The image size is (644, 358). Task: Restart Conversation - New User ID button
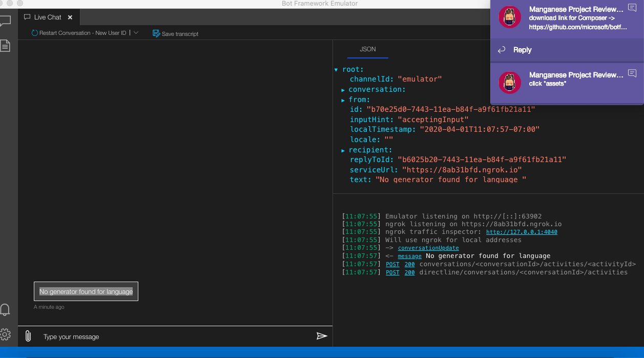(79, 33)
